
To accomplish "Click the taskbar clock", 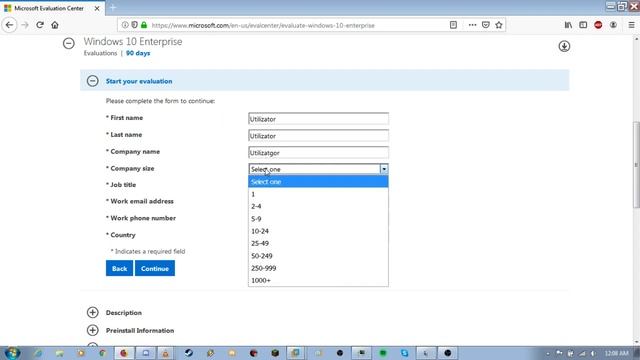I will tap(616, 353).
